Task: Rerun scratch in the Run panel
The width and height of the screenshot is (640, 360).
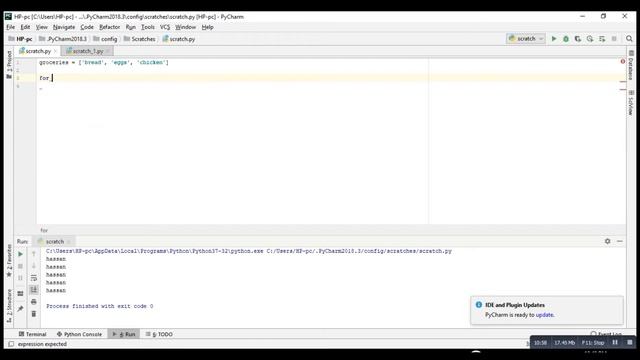Action: pyautogui.click(x=20, y=254)
